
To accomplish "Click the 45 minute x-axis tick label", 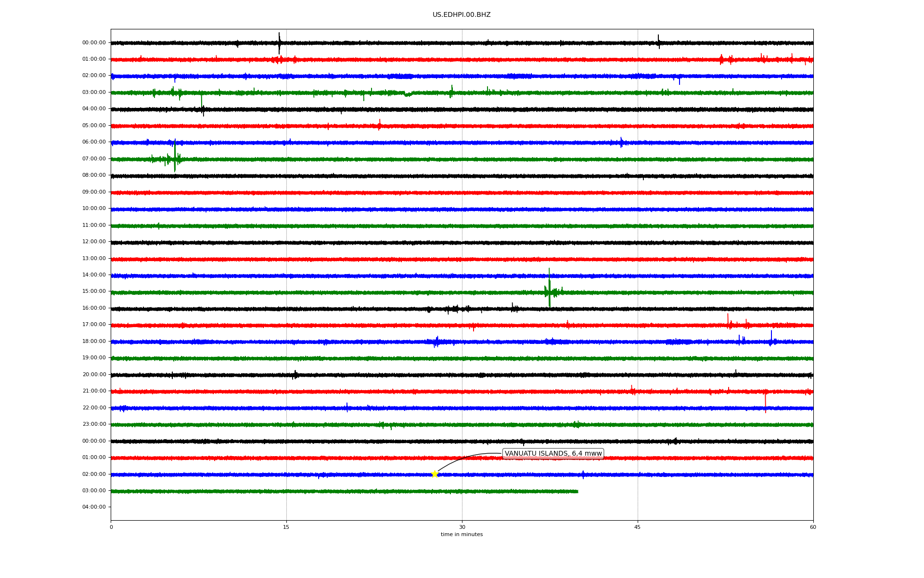I will point(637,527).
